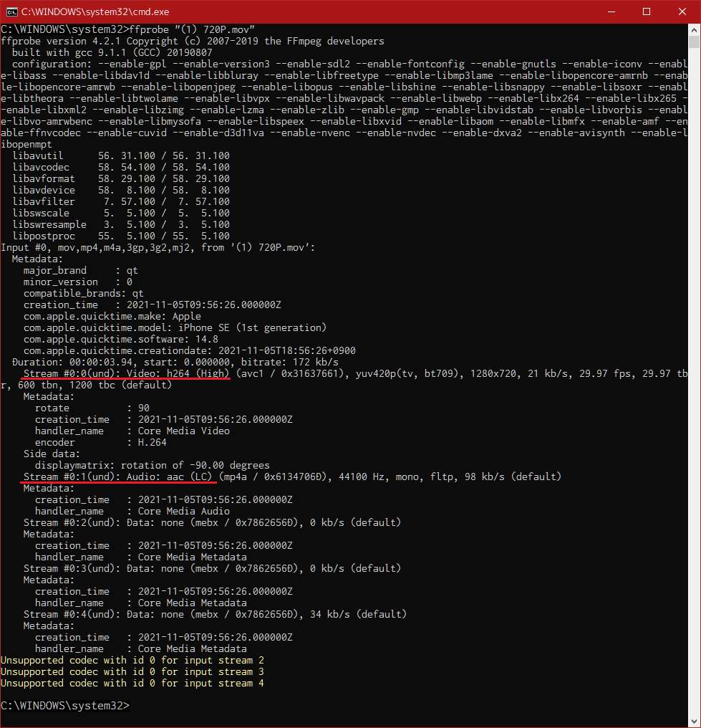Place cursor at the final C:\WINDOWS\system32> prompt
This screenshot has width=701, height=728.
point(132,705)
